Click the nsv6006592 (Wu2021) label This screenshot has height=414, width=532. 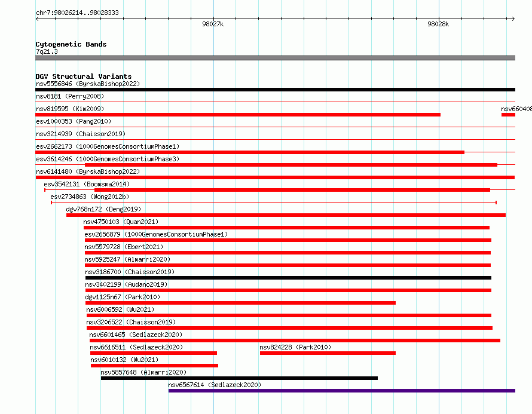click(x=120, y=309)
